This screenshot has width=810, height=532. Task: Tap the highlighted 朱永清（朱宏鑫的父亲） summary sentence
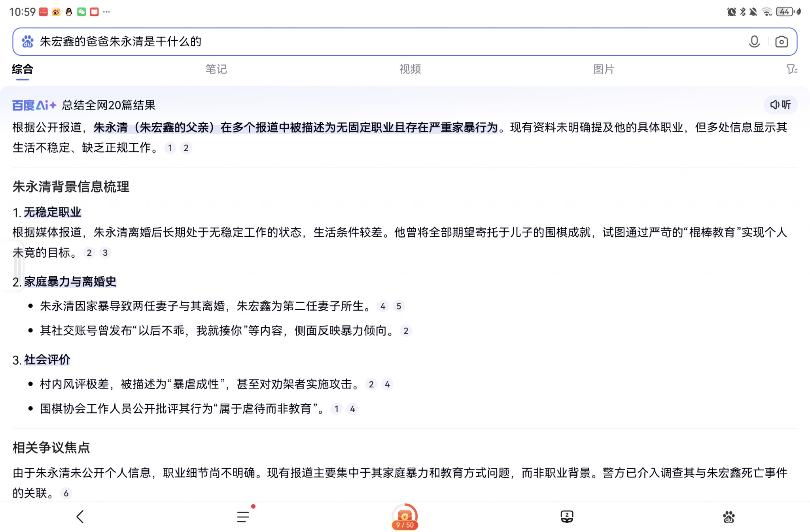(x=295, y=127)
